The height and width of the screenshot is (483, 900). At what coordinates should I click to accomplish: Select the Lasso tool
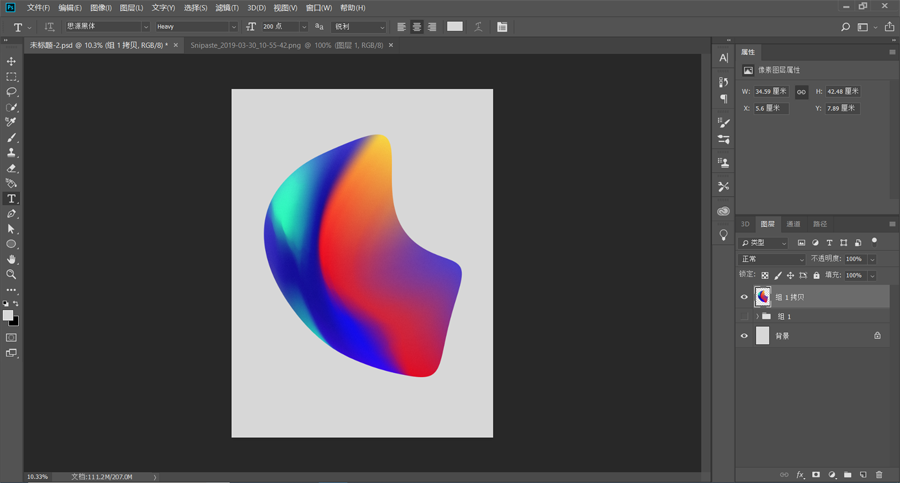12,92
